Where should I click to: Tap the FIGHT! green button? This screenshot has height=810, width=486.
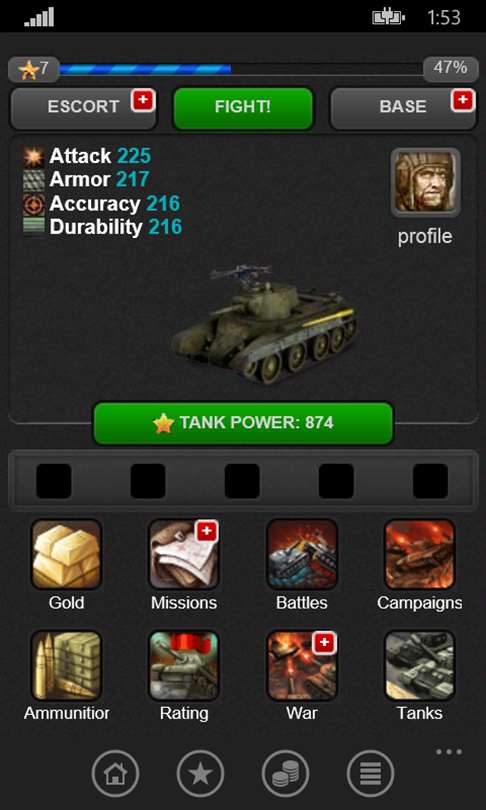click(x=243, y=108)
